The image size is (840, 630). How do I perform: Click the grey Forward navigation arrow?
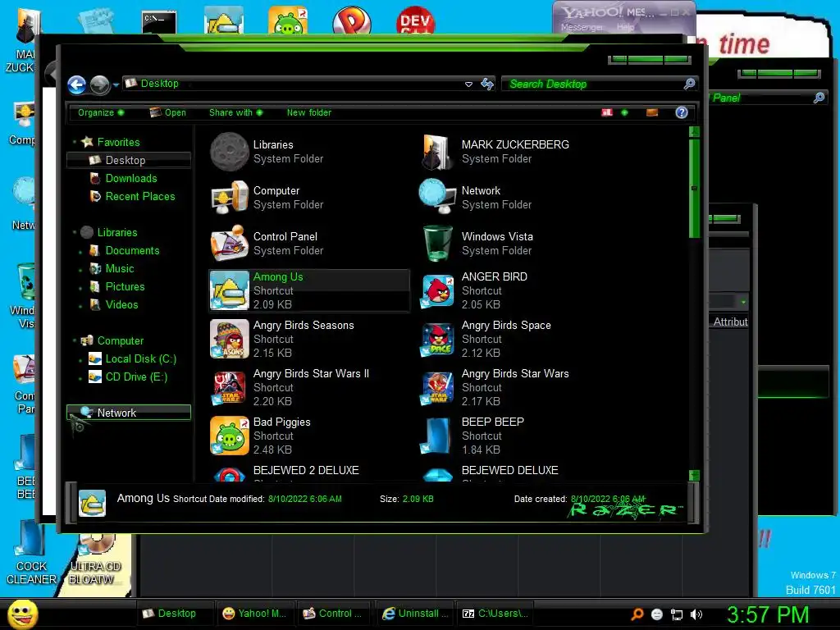(99, 84)
